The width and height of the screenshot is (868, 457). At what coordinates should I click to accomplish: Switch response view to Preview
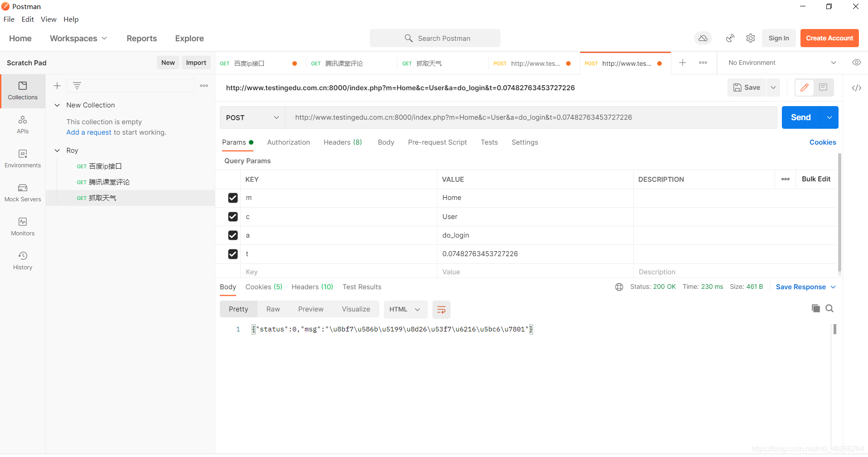pos(310,309)
